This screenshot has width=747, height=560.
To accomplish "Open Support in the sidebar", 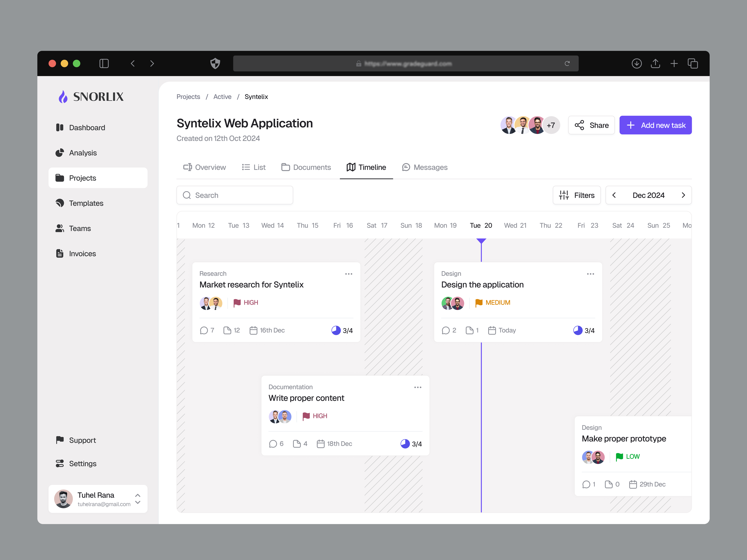I will click(x=98, y=440).
